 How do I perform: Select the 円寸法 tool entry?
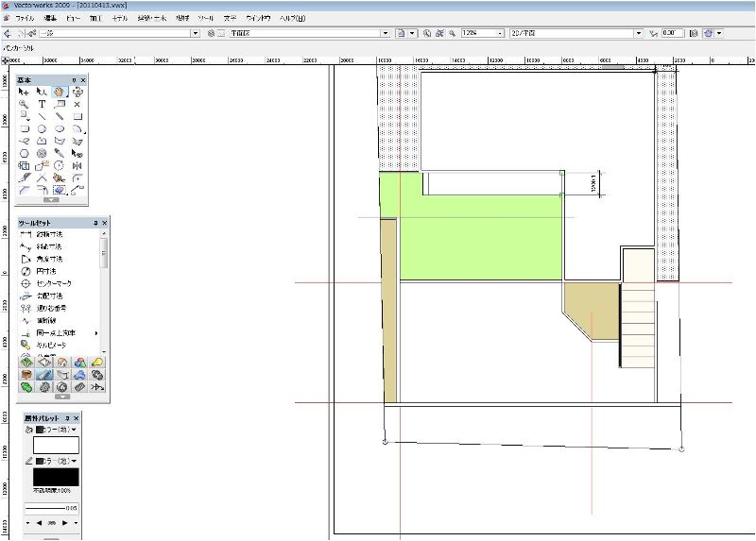pos(46,271)
